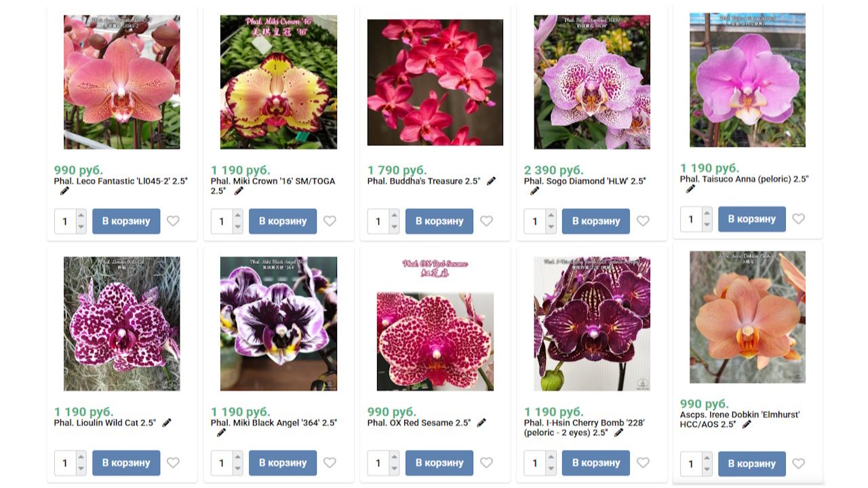Open Phal. Taisuco Anna pink orchid thumbnail
Viewport: 868px width, 488px height.
pyautogui.click(x=748, y=80)
